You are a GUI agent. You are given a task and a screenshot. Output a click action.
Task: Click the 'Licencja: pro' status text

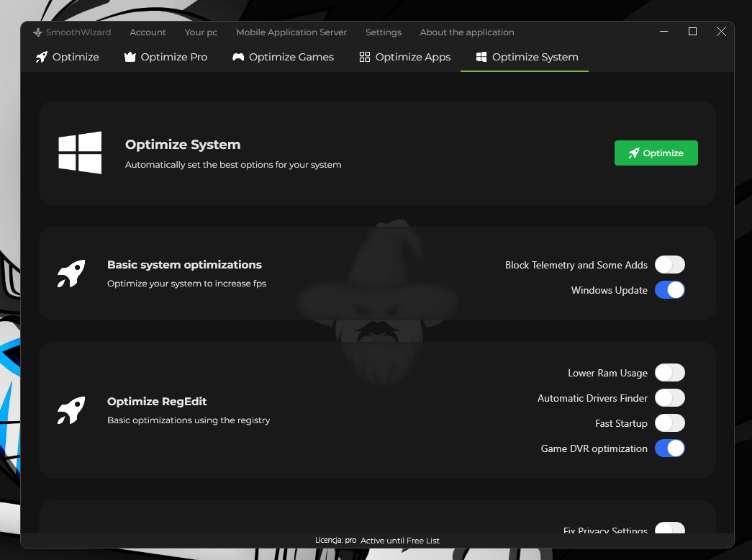point(336,541)
